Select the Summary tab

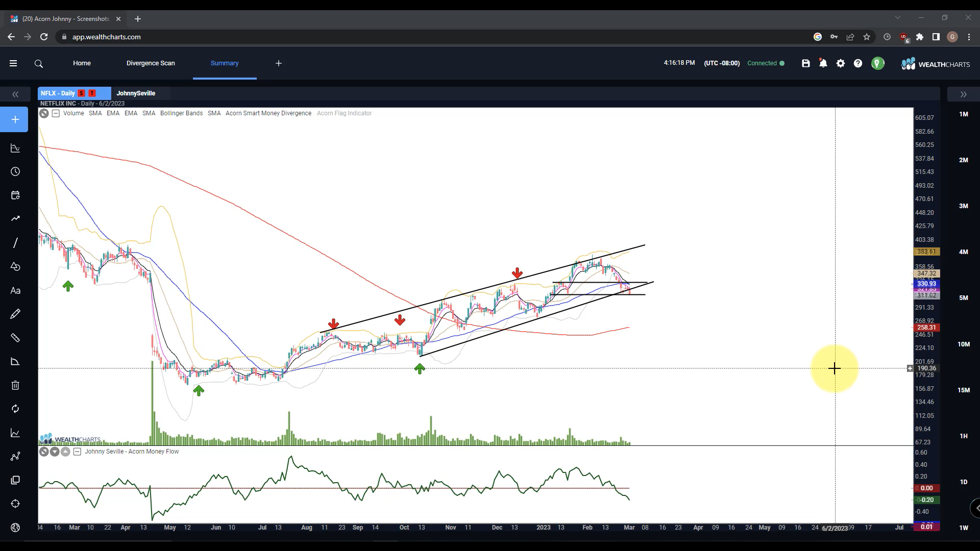[x=225, y=63]
